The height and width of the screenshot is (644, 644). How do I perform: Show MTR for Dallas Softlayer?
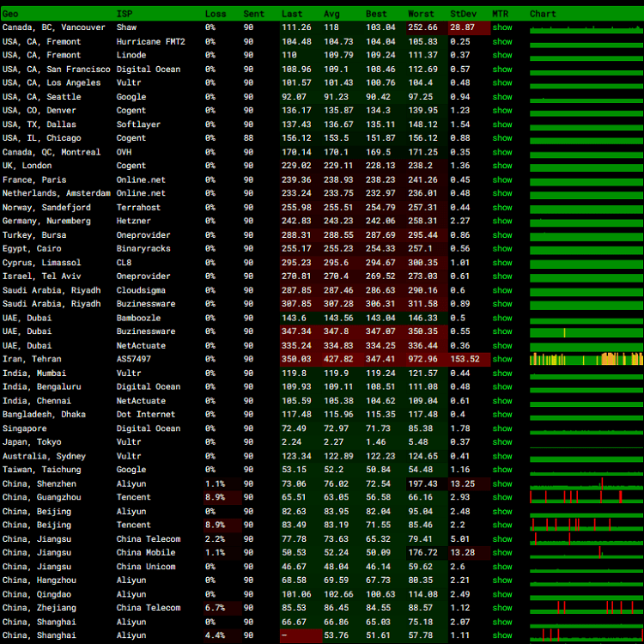pos(502,125)
